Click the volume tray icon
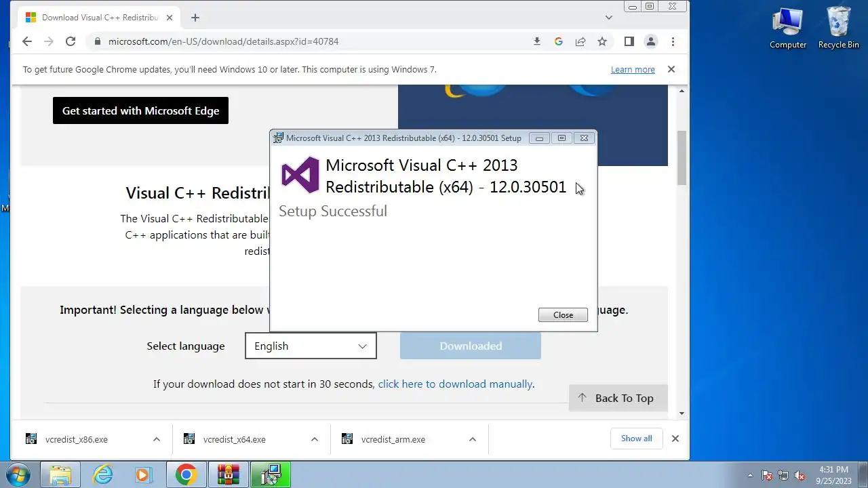Screen dimensions: 868x488 [x=800, y=475]
